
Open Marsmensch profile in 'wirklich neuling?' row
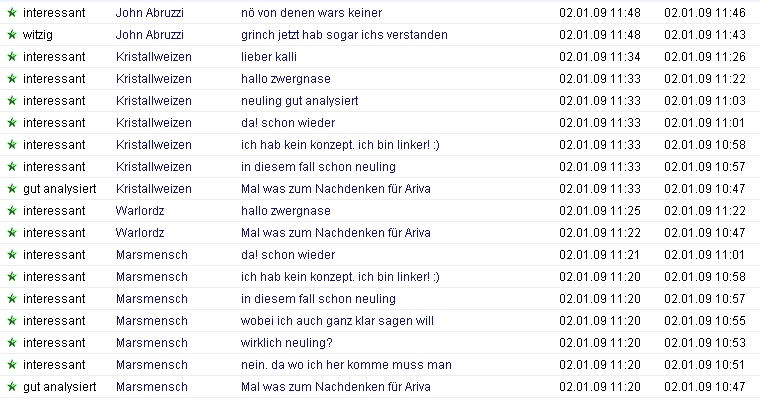coord(152,343)
